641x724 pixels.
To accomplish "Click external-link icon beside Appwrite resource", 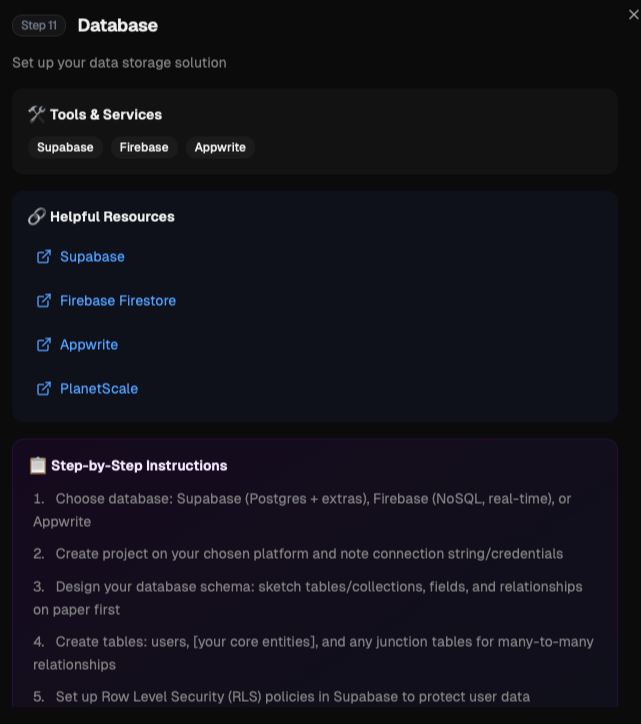I will 44,345.
